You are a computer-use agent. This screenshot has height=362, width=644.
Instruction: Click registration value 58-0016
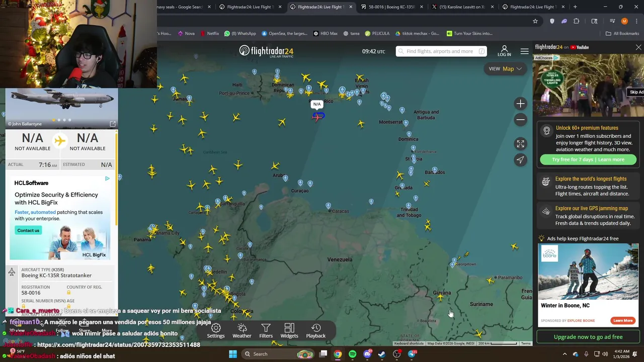pos(31,293)
